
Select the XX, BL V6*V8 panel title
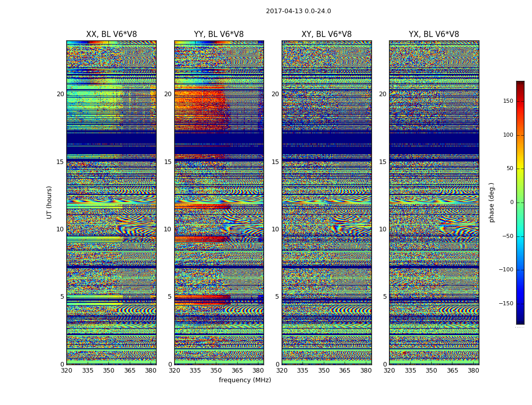click(111, 34)
